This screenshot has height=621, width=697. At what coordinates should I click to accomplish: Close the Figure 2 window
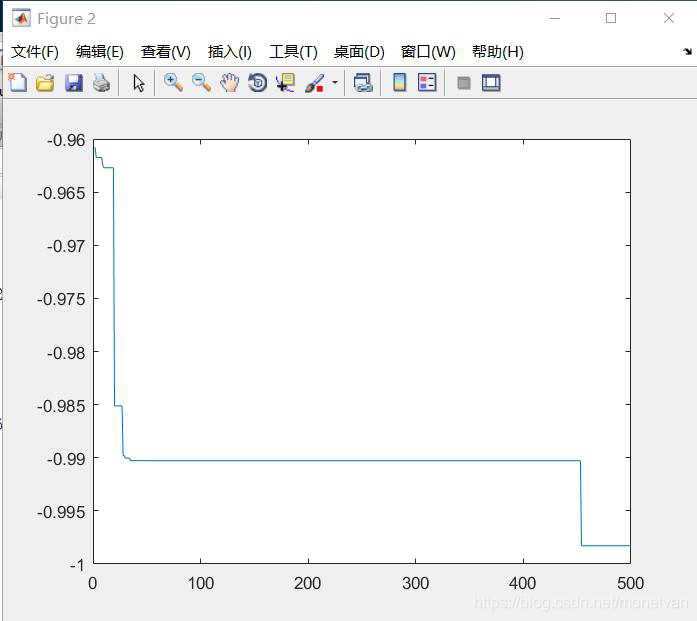coord(668,18)
